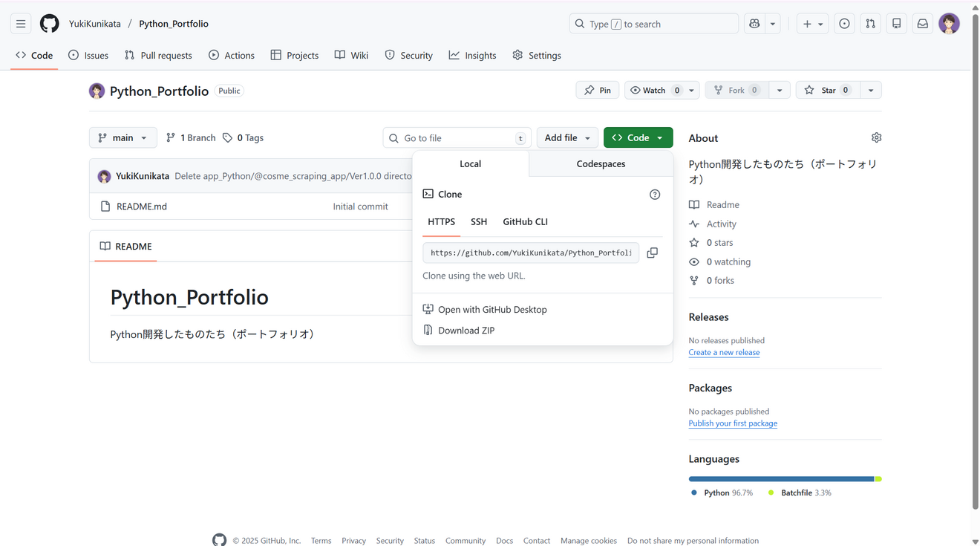
Task: Open the Wiki repository tab
Action: [351, 55]
